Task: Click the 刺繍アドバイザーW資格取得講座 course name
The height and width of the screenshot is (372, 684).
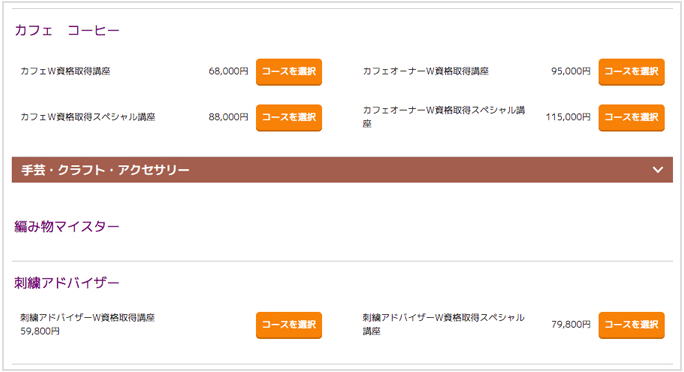Action: point(88,317)
